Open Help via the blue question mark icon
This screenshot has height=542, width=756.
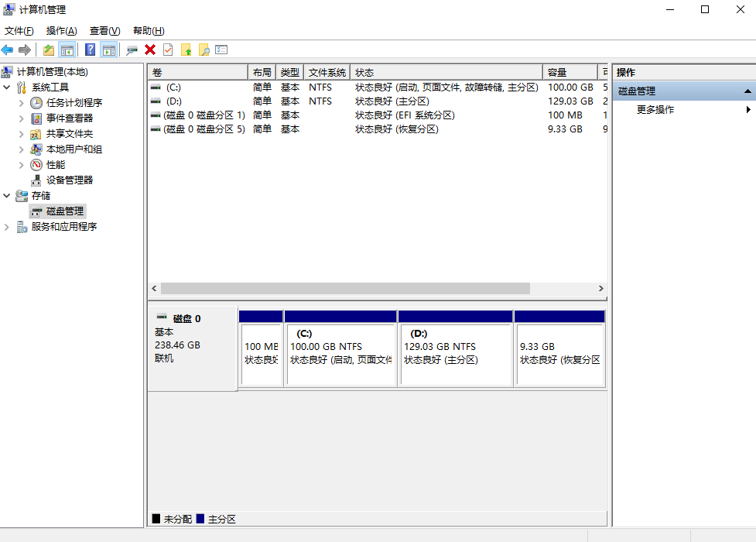tap(91, 50)
